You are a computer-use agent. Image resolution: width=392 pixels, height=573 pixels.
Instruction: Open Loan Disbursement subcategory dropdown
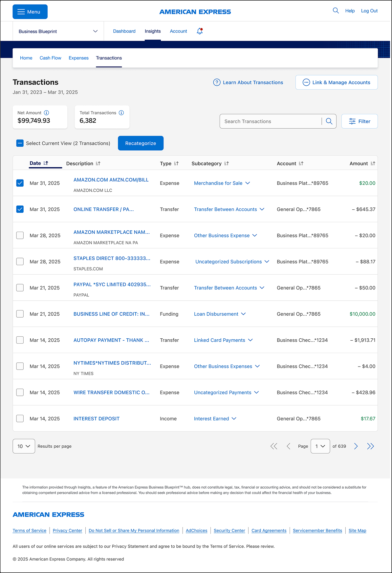click(x=220, y=314)
